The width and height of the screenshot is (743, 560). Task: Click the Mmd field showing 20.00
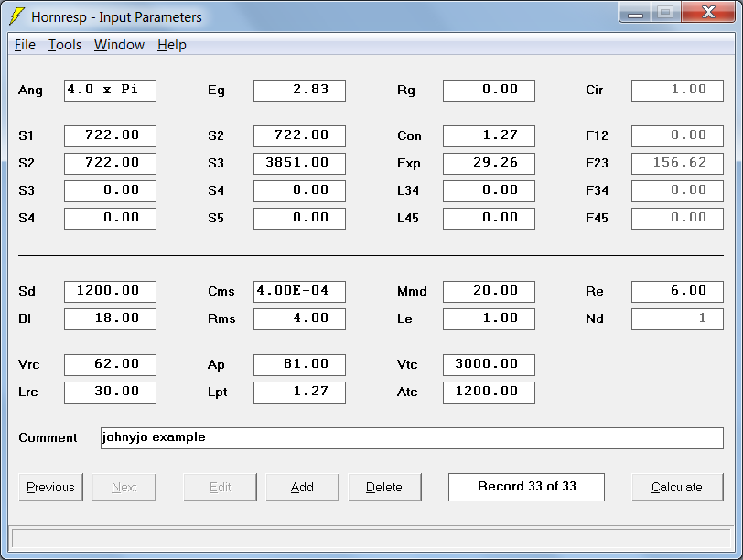(489, 292)
